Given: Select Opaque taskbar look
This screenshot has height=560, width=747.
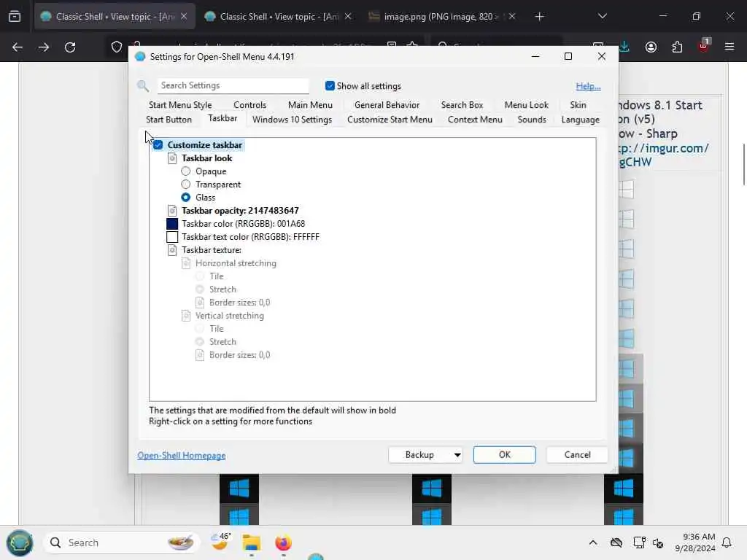Looking at the screenshot, I should [x=186, y=171].
